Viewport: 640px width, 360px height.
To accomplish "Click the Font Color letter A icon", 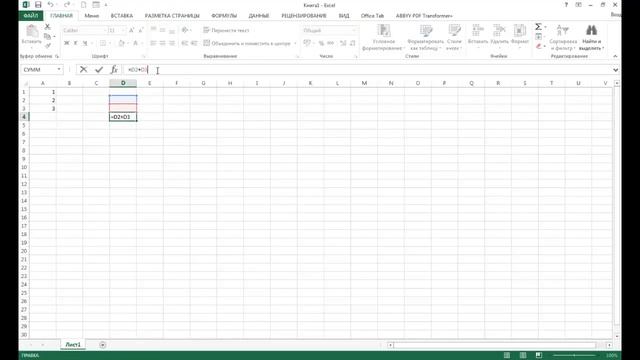I will (x=136, y=43).
